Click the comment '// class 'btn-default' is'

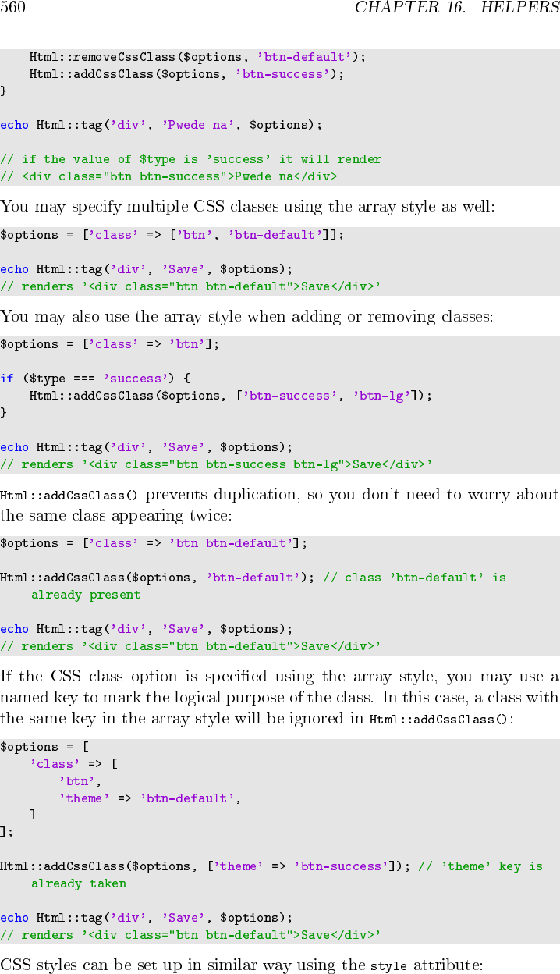(414, 578)
